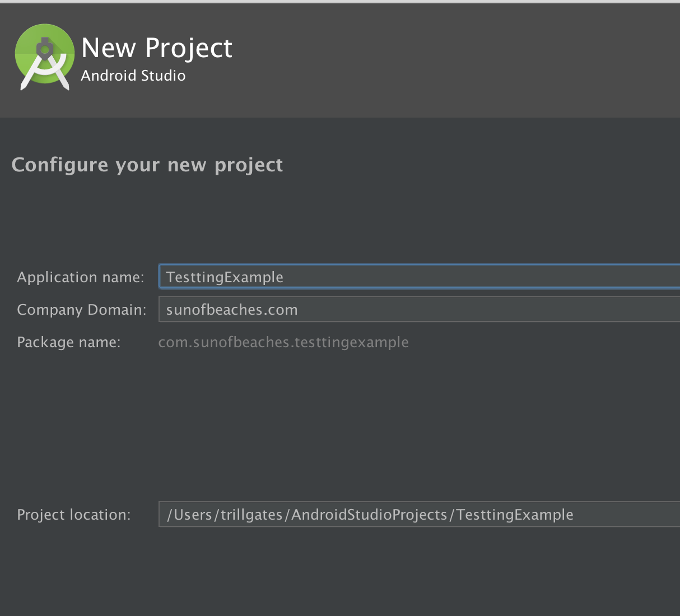Focus the Application name input field
680x616 pixels.
pos(420,277)
